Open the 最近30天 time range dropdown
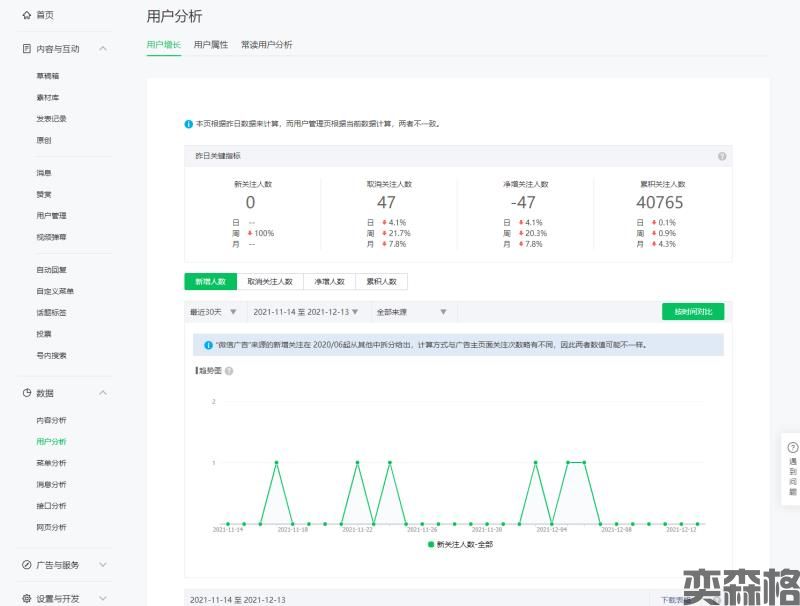 point(213,312)
